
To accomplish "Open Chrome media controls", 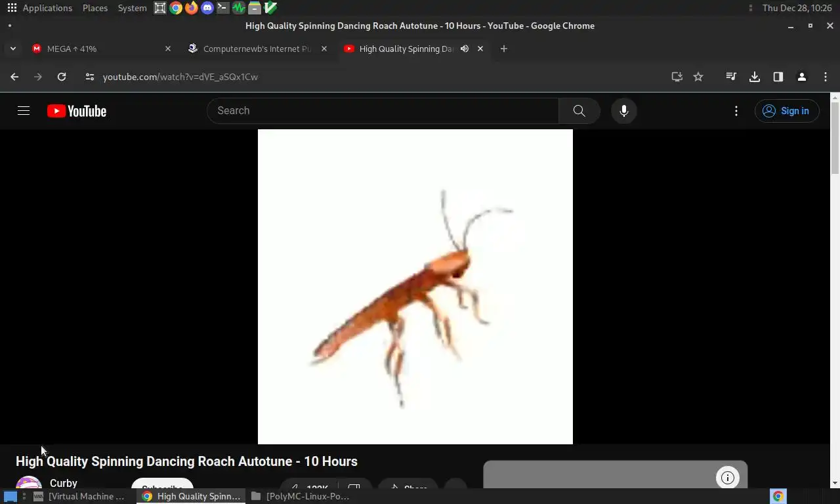I will [x=731, y=77].
